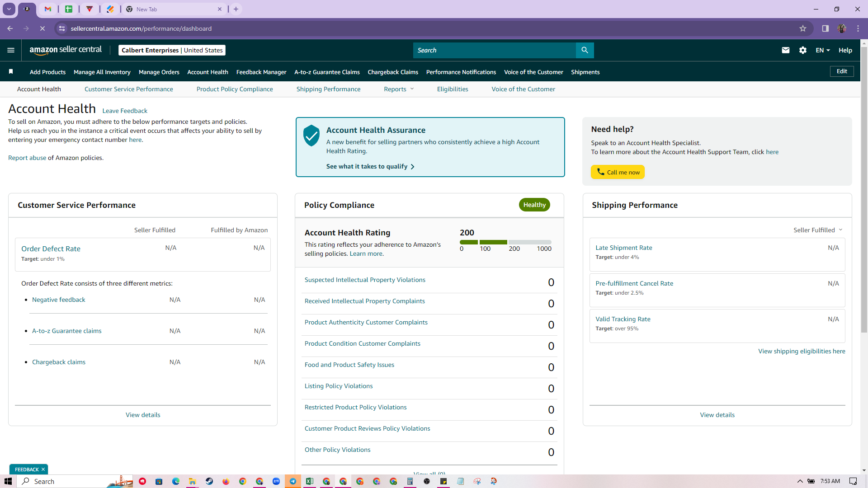Image resolution: width=868 pixels, height=488 pixels.
Task: Submit search with the magnifier icon
Action: point(585,50)
